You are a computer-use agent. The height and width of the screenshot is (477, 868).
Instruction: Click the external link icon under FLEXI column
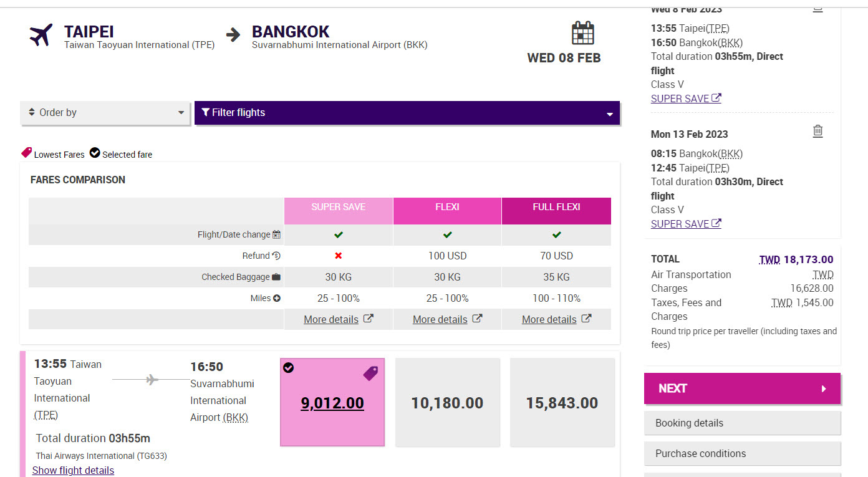pyautogui.click(x=477, y=319)
